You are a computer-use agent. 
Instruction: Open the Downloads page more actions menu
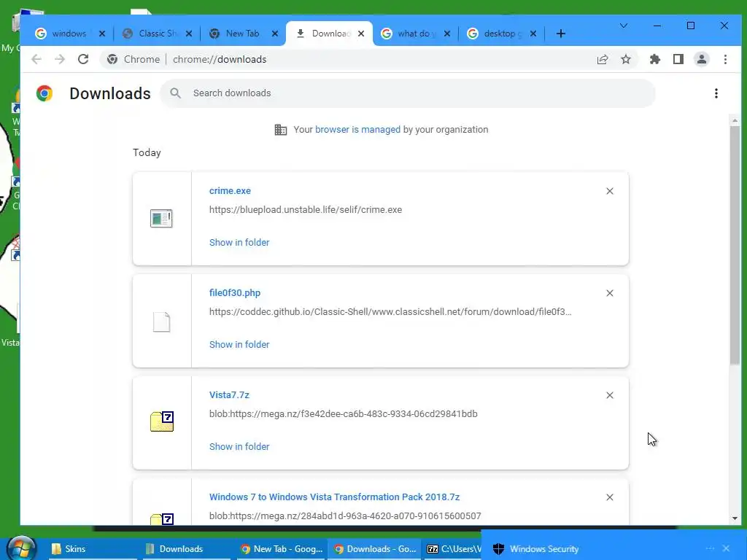[716, 93]
